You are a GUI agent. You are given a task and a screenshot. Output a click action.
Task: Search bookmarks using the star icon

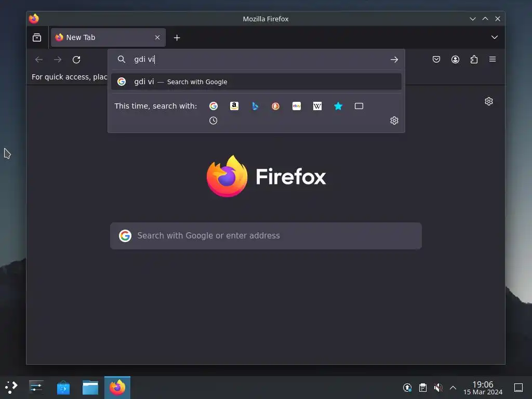tap(338, 106)
